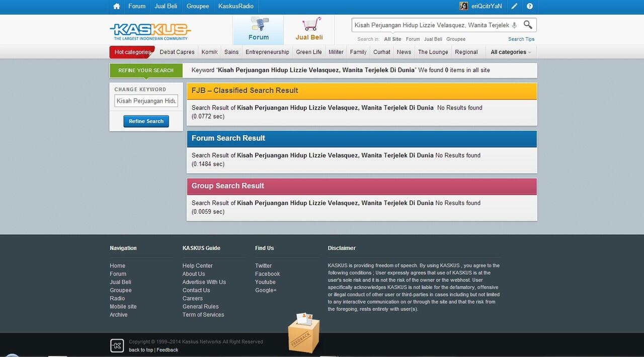644x357 pixels.
Task: Click the back to top link
Action: (x=141, y=350)
